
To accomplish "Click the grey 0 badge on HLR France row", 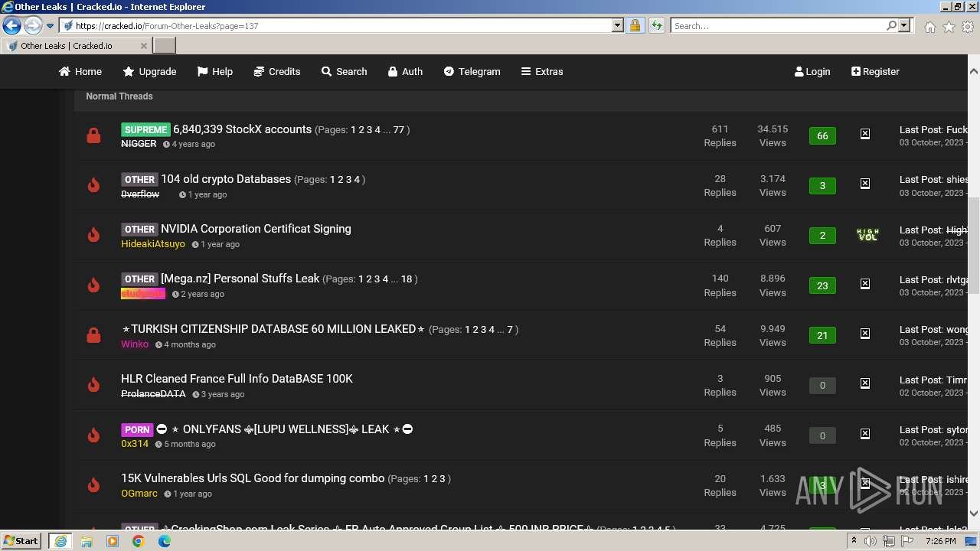I will 822,385.
